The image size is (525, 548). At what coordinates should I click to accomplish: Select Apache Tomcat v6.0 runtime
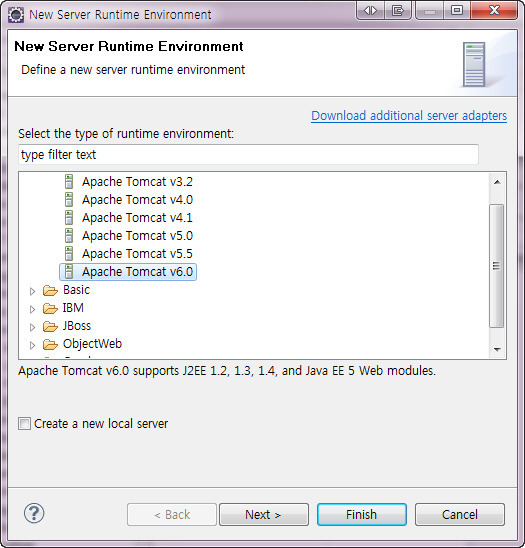[x=137, y=272]
